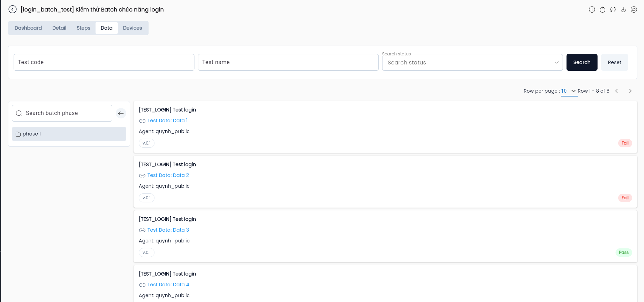Image resolution: width=644 pixels, height=302 pixels.
Task: Click the link icon beside Test Data: Data 4
Action: pos(142,285)
